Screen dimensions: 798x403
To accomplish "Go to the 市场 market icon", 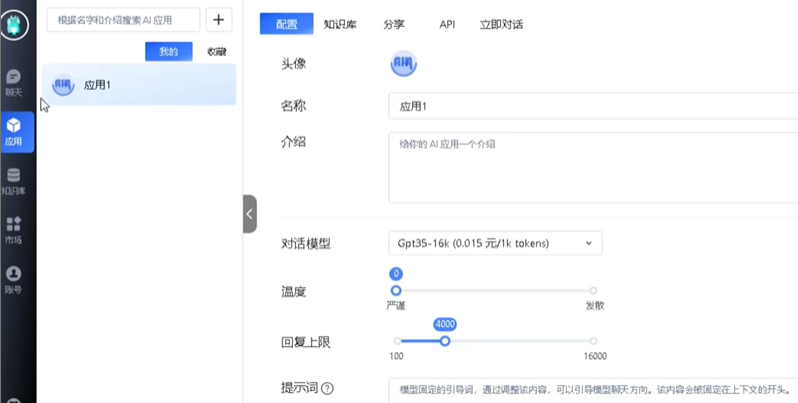I will click(14, 230).
